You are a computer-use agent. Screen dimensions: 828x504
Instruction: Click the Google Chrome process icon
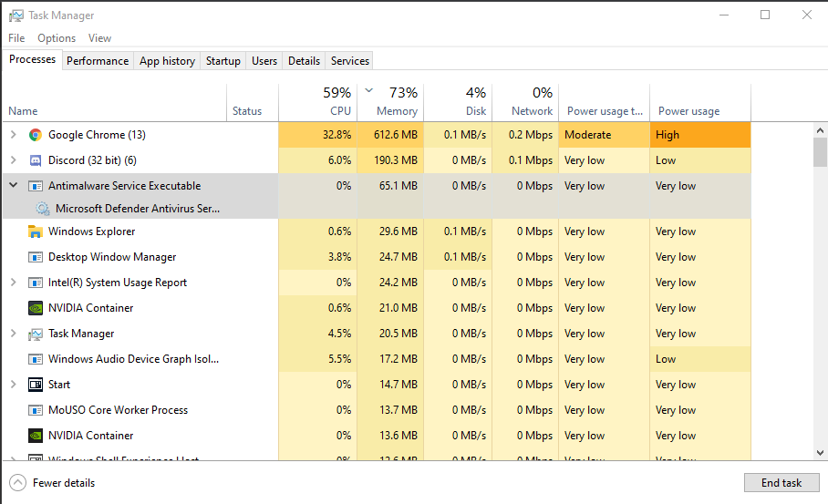36,135
